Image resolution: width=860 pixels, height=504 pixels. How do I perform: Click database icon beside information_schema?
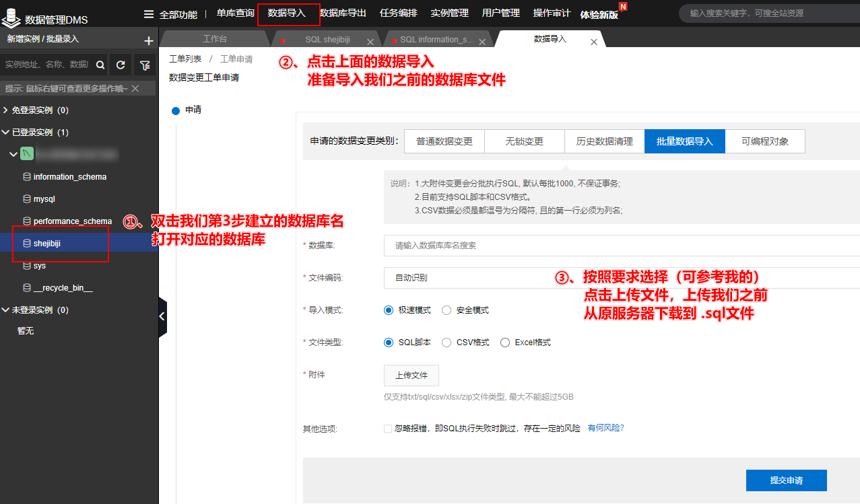(x=27, y=177)
